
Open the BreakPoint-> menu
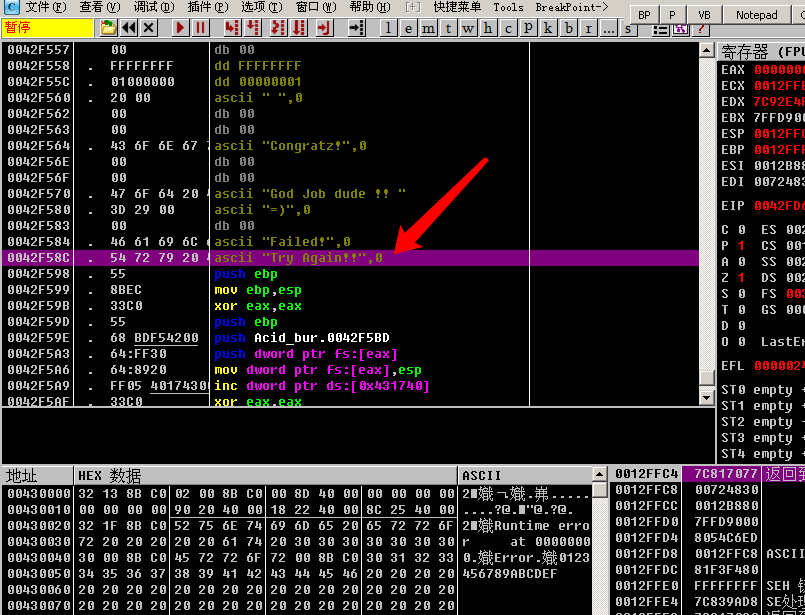[571, 7]
